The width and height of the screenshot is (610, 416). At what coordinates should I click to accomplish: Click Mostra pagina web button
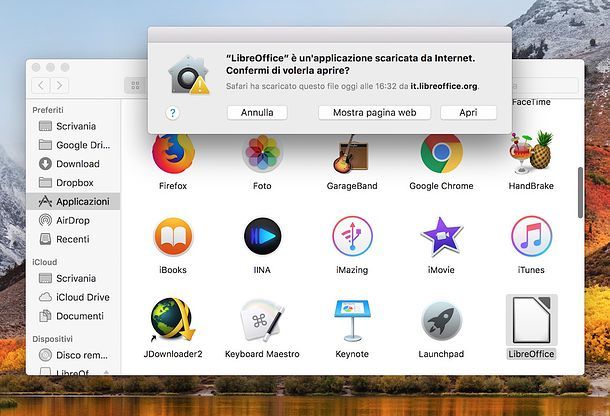coord(374,112)
